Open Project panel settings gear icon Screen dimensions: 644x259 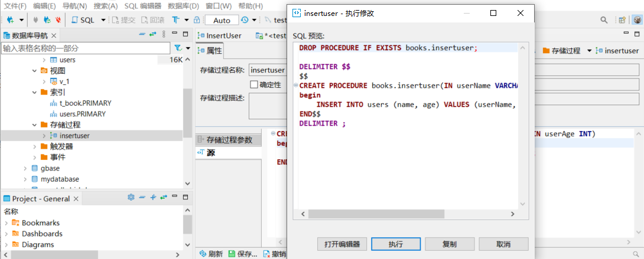[x=131, y=198]
